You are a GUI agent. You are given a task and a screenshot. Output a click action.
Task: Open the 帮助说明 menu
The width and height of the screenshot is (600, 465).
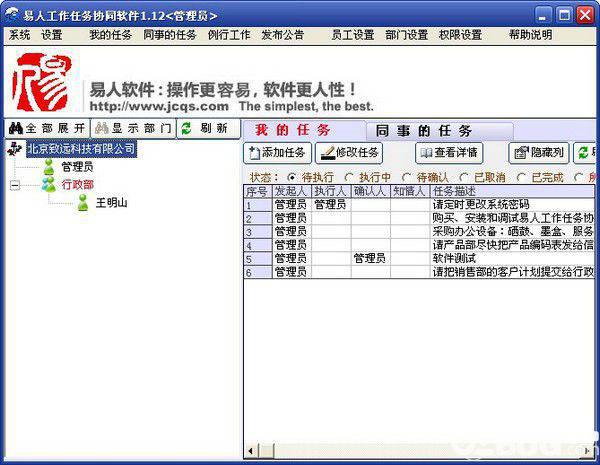pos(530,35)
